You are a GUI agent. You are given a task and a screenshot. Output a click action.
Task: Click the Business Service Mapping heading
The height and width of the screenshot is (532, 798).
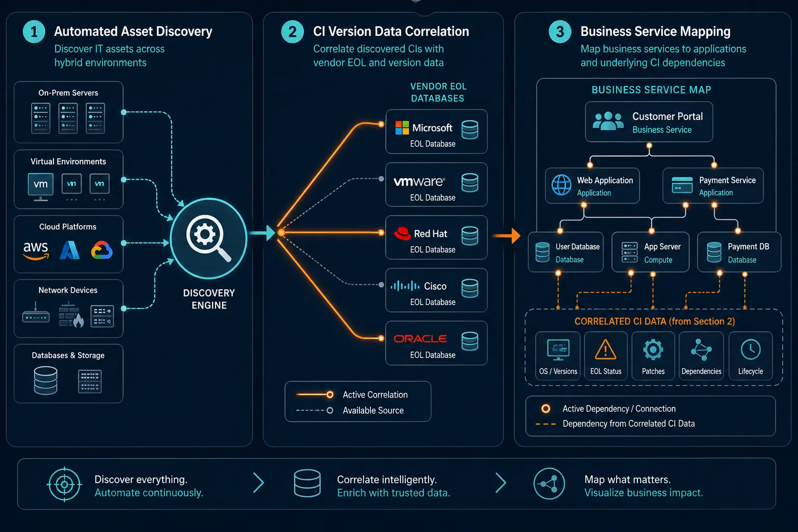point(655,32)
